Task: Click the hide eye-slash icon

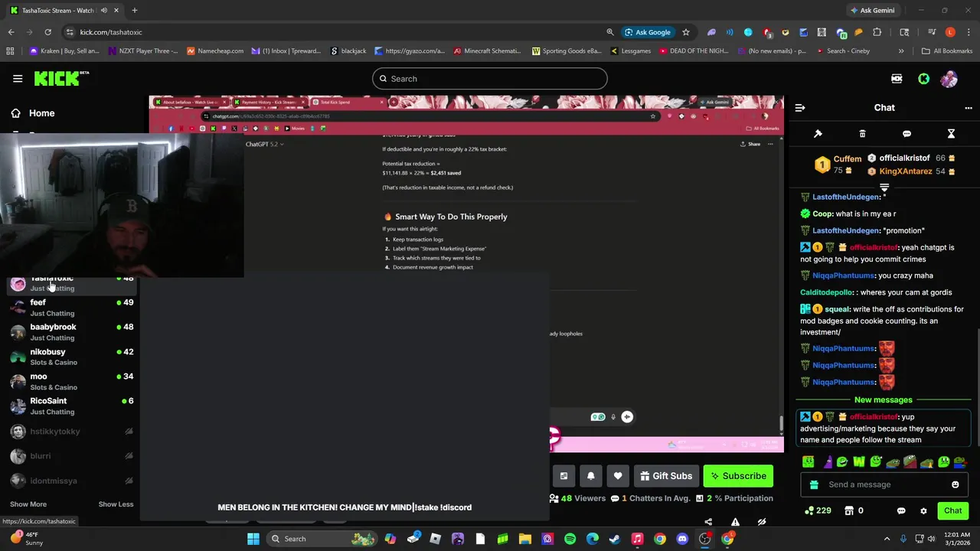Action: (762, 522)
